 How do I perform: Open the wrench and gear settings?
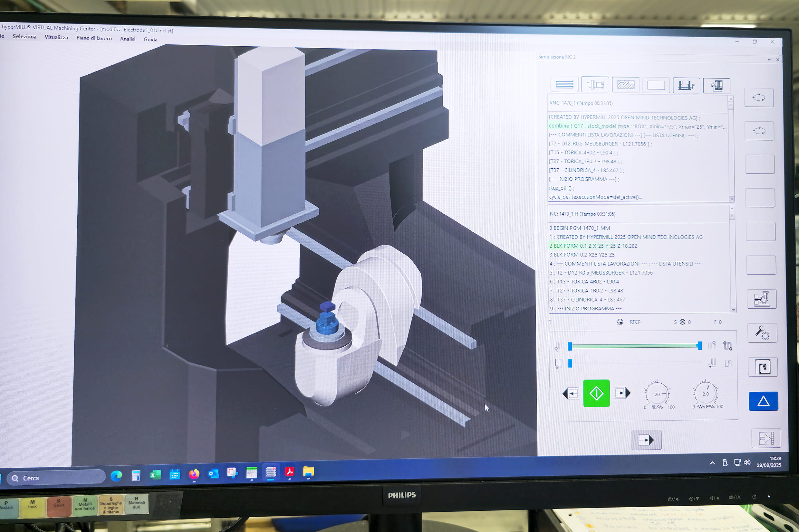click(x=762, y=333)
